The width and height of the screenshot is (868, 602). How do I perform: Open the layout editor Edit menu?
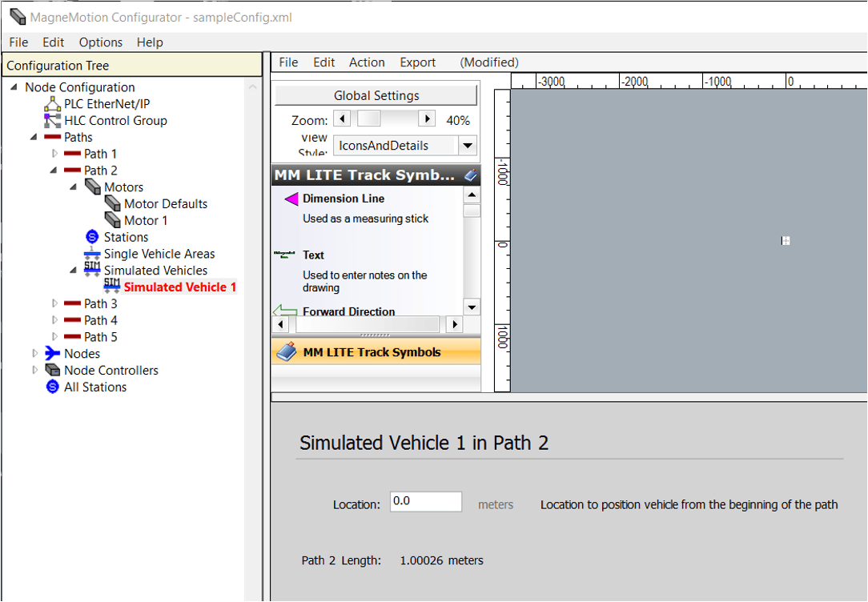323,62
